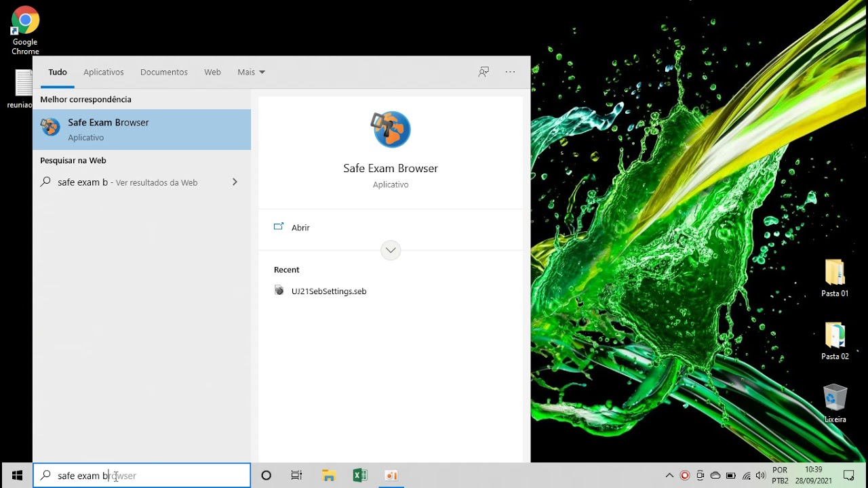Viewport: 868px width, 488px height.
Task: Click 'Pesquisar na Web' heading
Action: pos(73,161)
